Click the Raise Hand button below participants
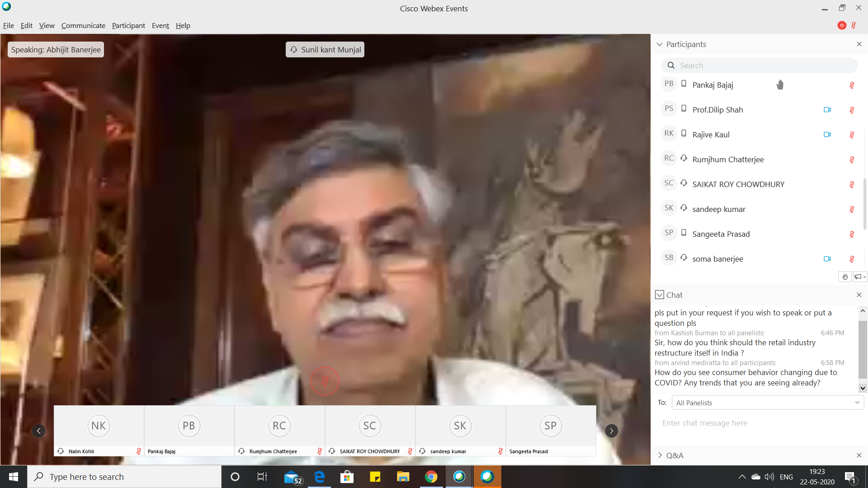This screenshot has width=868, height=488. pos(845,277)
